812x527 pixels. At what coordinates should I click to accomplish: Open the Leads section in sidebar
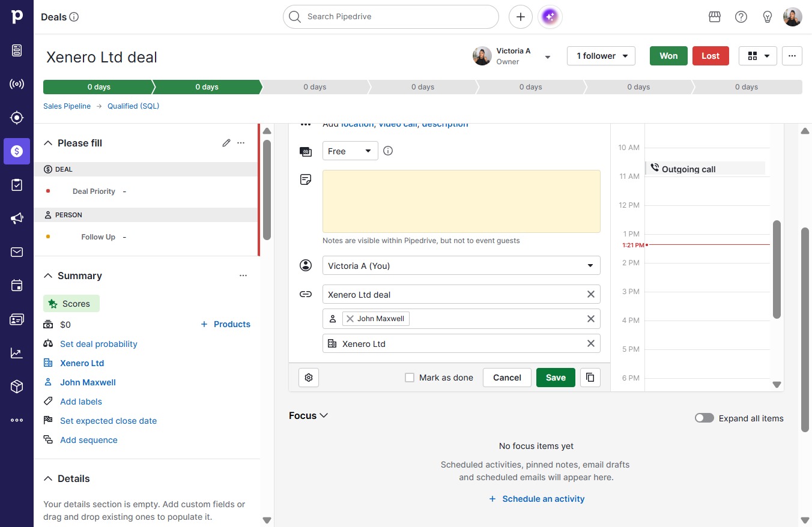point(17,50)
